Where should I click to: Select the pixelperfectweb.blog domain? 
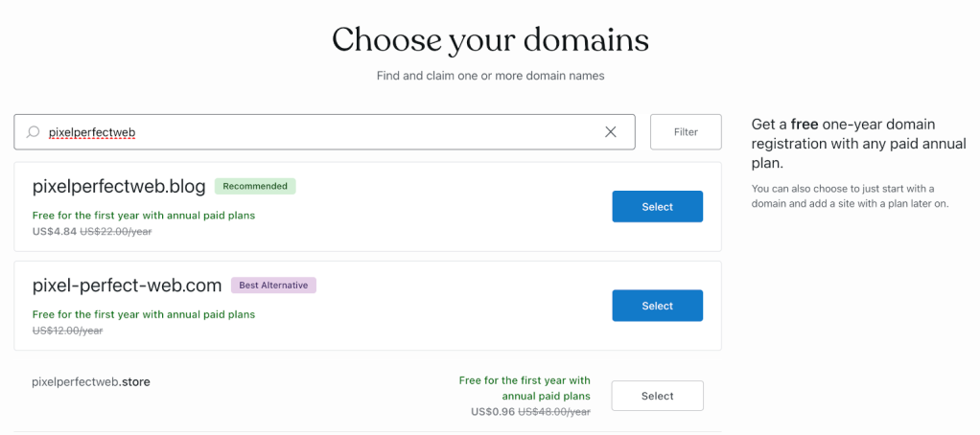(657, 207)
